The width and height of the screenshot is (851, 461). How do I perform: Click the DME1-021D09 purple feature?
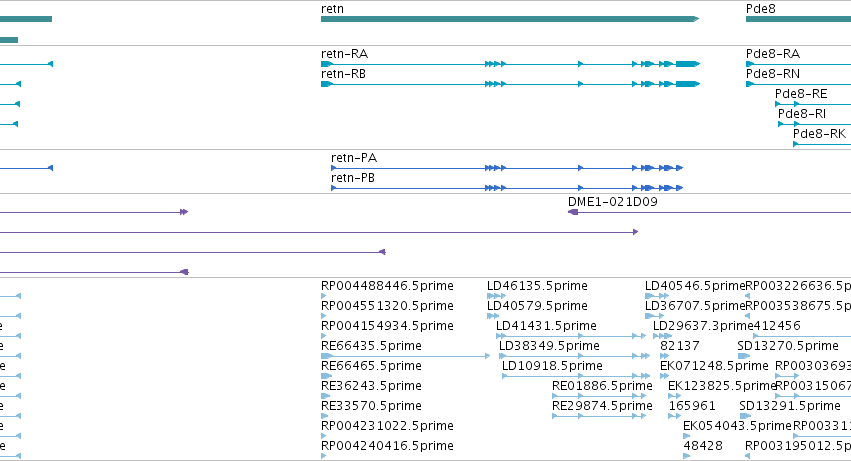pyautogui.click(x=709, y=212)
